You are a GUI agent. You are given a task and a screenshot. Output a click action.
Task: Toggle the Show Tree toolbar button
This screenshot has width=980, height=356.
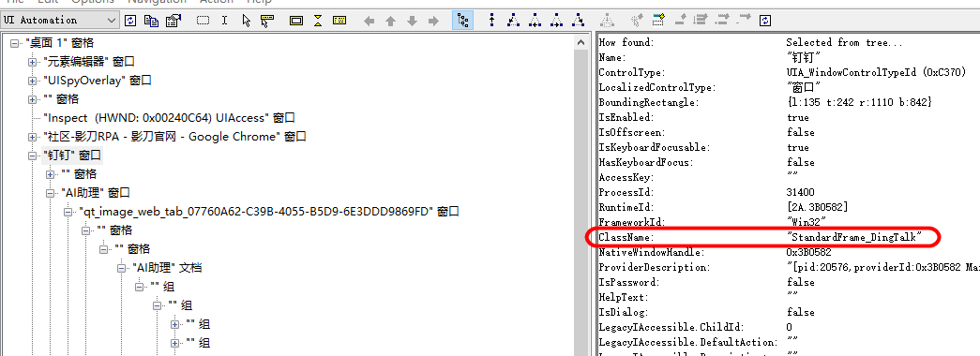pyautogui.click(x=462, y=21)
